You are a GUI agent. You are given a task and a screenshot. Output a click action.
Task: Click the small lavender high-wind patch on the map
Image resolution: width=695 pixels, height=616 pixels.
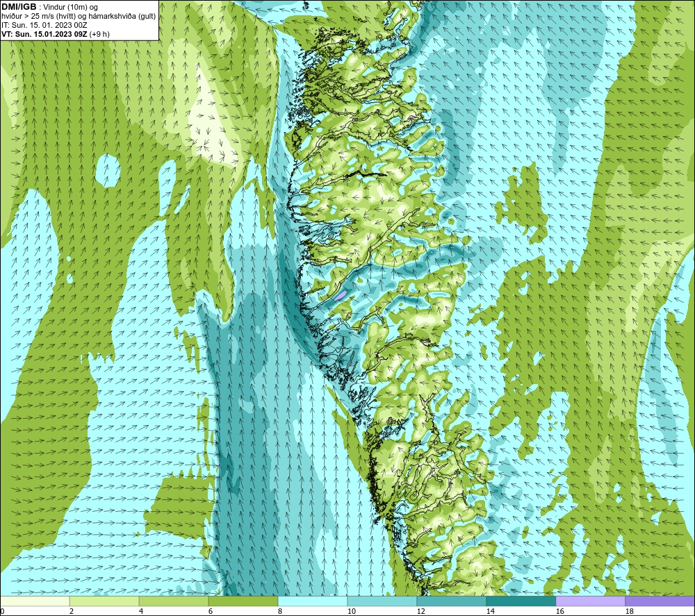(x=340, y=295)
